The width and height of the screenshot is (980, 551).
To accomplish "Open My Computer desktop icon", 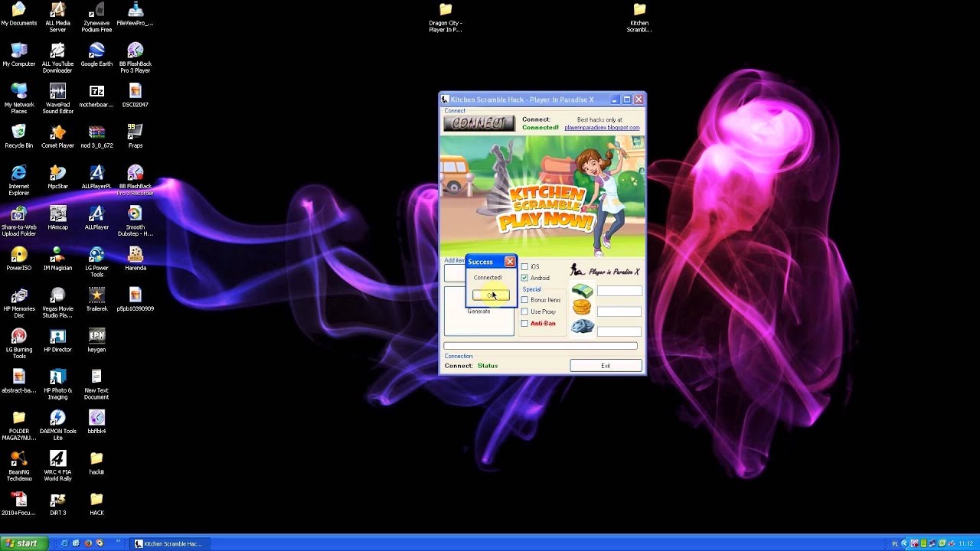I will (18, 56).
